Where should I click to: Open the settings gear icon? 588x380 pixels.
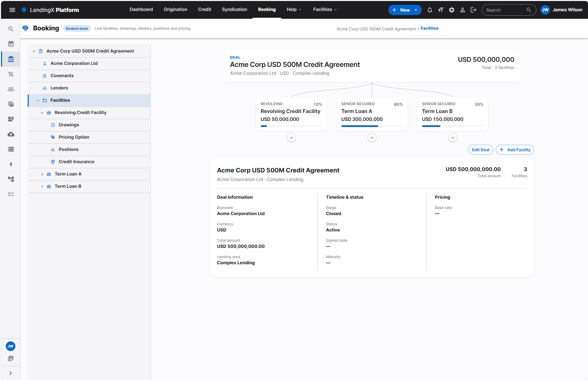tap(452, 10)
